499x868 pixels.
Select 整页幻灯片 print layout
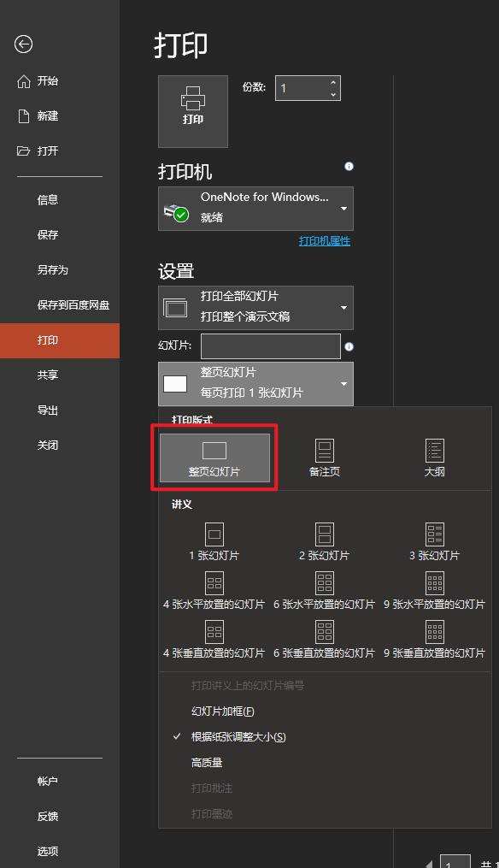[x=214, y=458]
